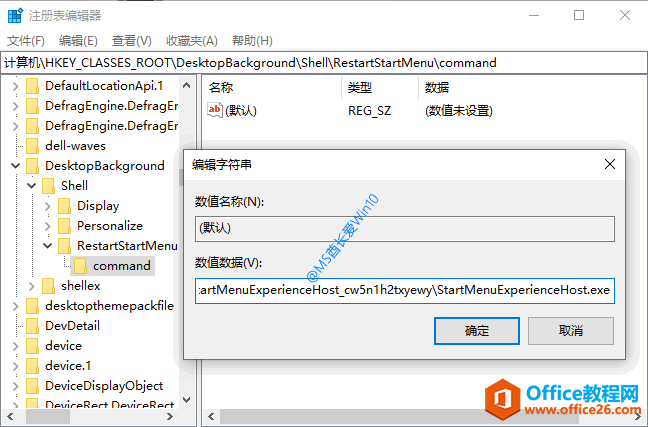
Task: Click the REG_SZ type cell
Action: coord(369,111)
